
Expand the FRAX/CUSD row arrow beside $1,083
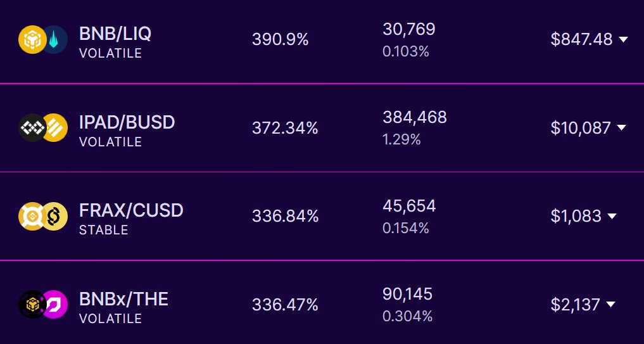pos(612,216)
